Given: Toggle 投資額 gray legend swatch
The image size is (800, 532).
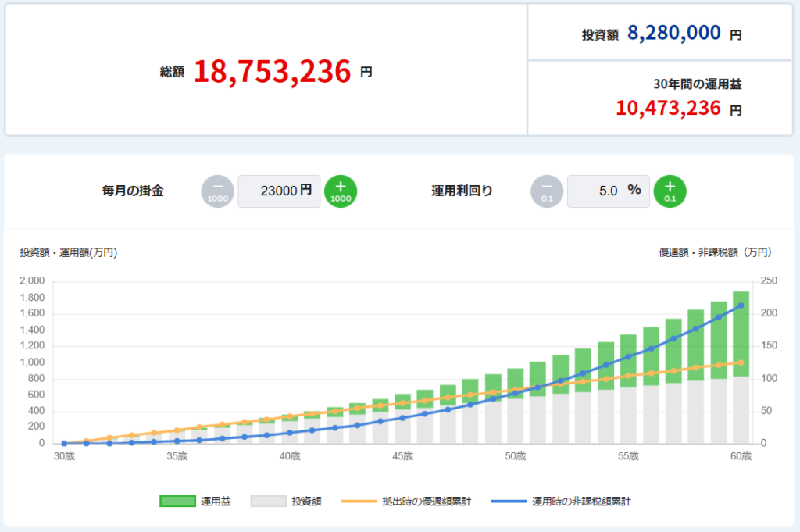Looking at the screenshot, I should pyautogui.click(x=269, y=501).
